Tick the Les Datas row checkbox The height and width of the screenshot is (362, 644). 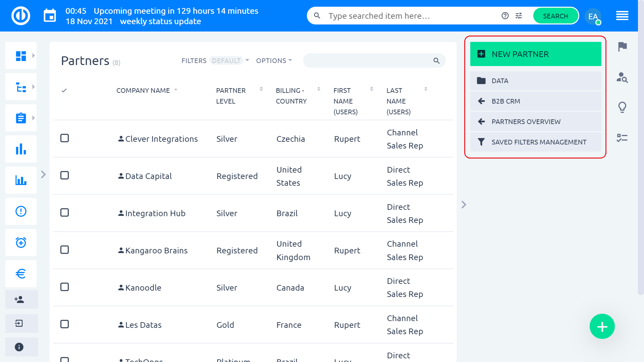[64, 324]
